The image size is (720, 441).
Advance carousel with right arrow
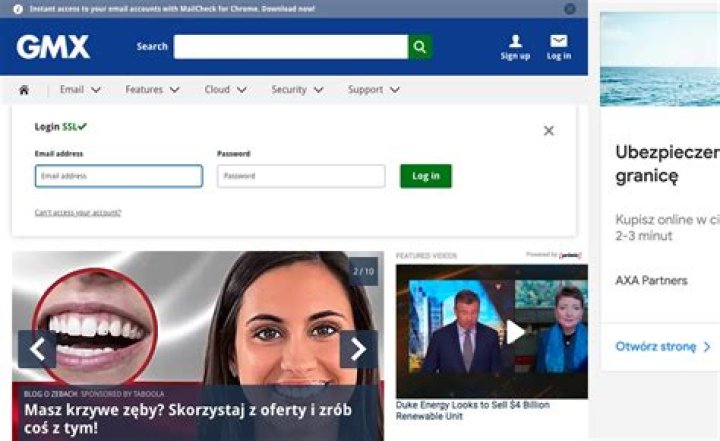(358, 349)
